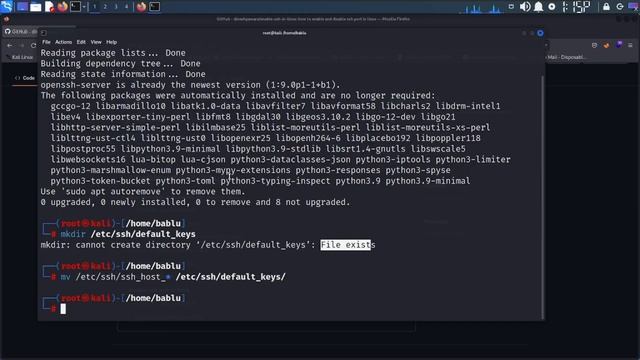
Task: Open terminal Actions menu
Action: 63,42
